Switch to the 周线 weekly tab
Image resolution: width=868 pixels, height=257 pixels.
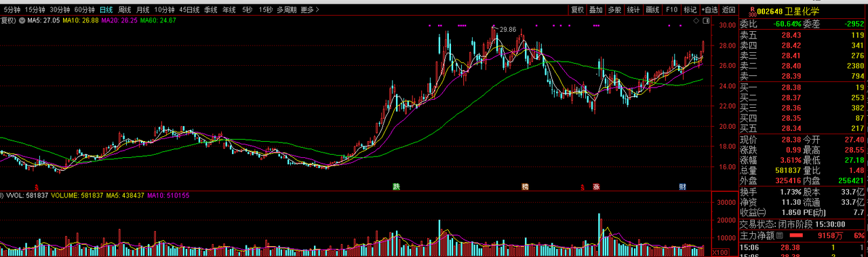[x=124, y=10]
